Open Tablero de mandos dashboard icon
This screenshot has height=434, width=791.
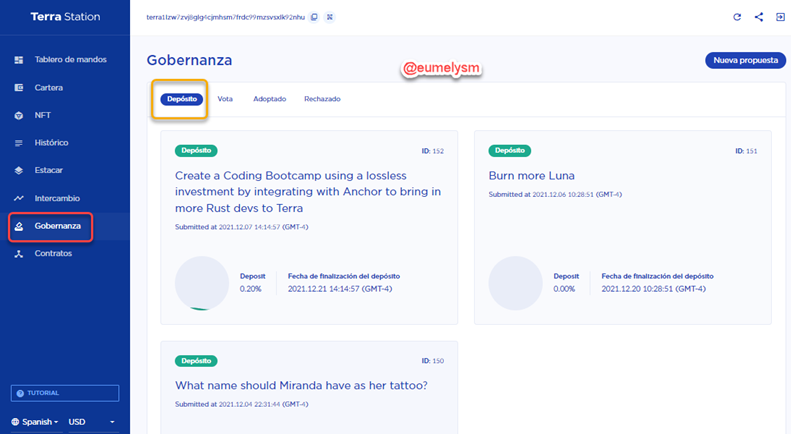coord(19,60)
